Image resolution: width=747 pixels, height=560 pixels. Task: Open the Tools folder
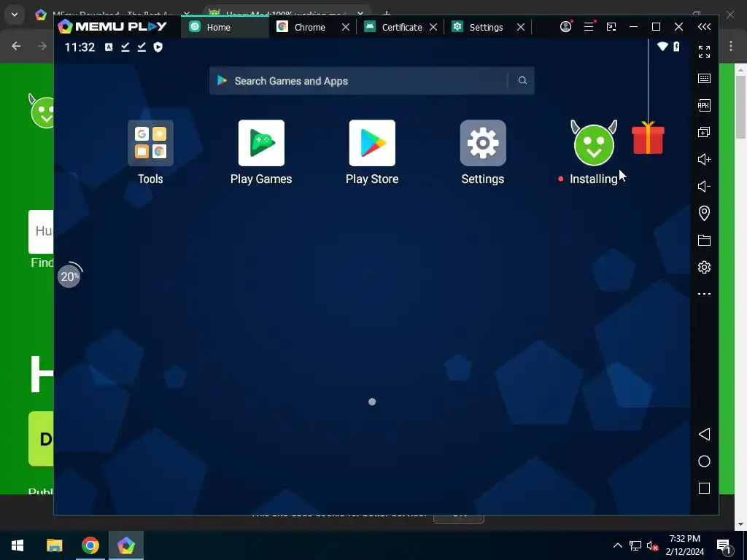pos(150,143)
